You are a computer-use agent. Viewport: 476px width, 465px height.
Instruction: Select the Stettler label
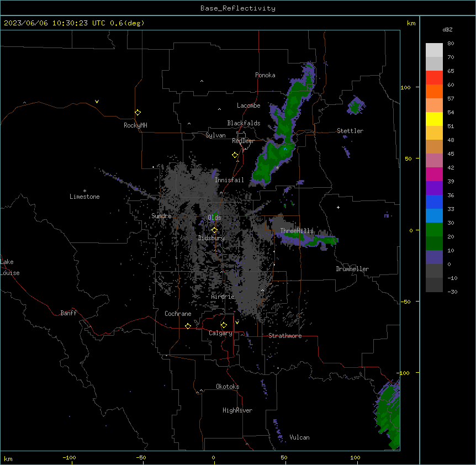350,131
